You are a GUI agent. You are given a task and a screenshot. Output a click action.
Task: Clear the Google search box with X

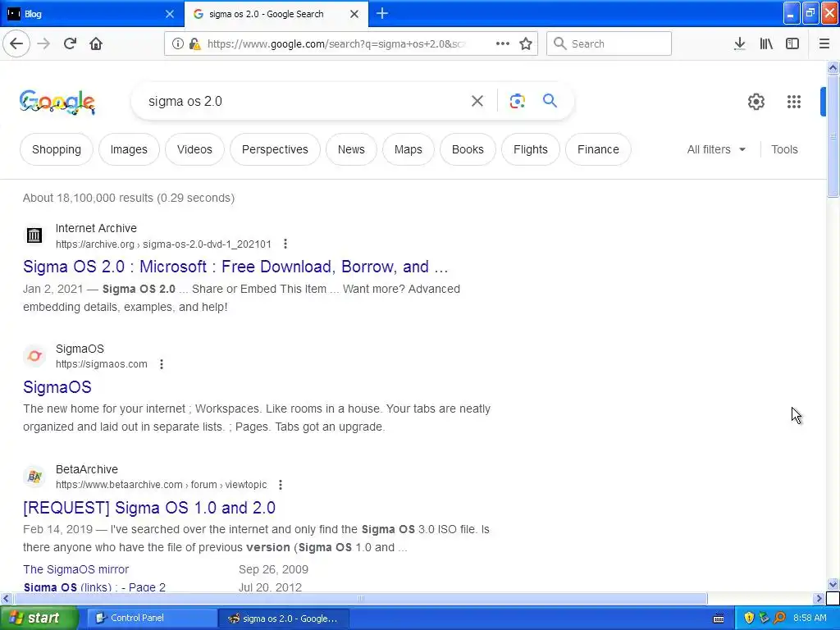tap(477, 101)
